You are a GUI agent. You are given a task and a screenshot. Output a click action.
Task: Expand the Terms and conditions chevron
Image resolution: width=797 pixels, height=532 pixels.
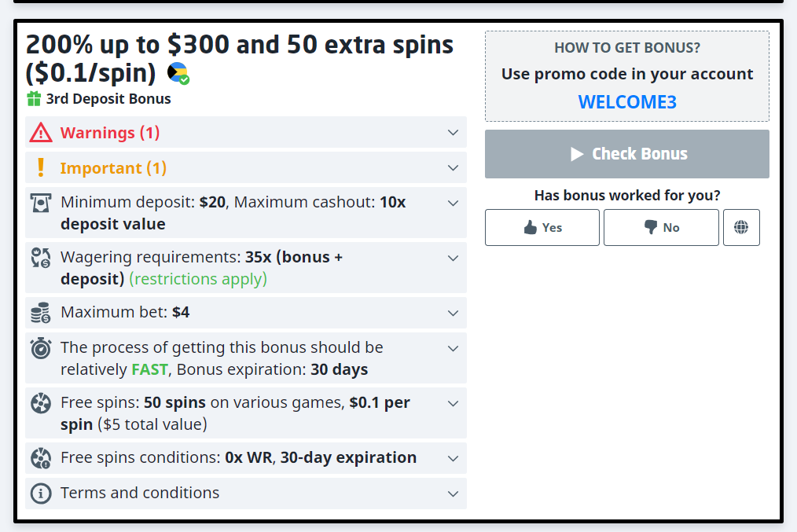tap(453, 493)
